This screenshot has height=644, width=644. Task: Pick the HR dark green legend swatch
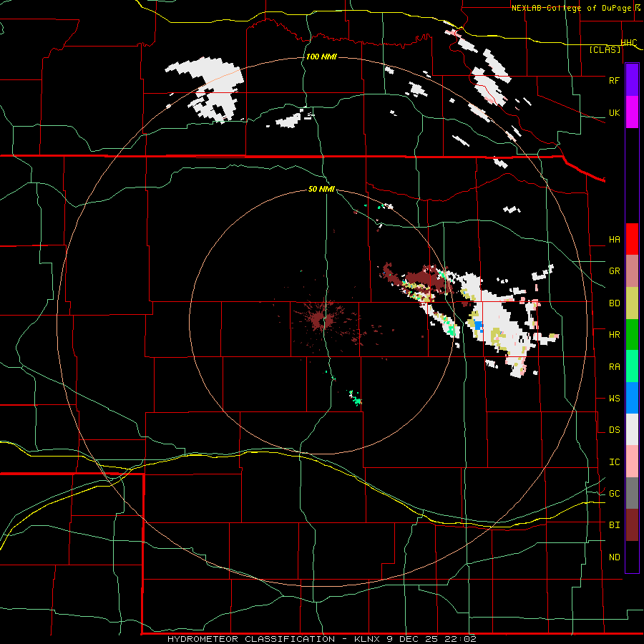pos(632,335)
